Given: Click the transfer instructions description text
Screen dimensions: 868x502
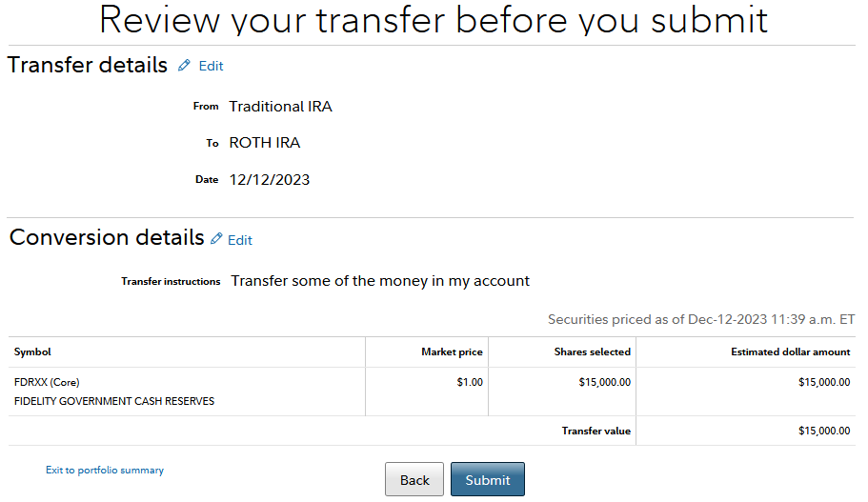Looking at the screenshot, I should point(380,281).
